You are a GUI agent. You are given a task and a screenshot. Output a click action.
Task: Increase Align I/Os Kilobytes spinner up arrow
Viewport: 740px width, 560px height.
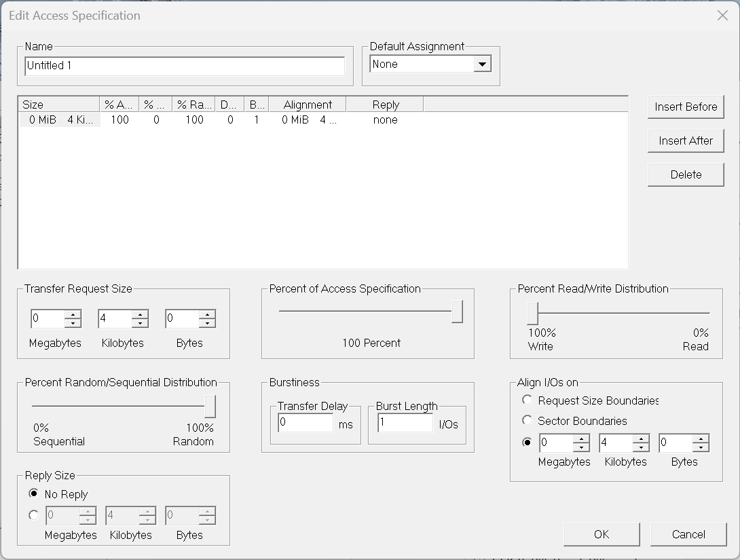point(641,439)
